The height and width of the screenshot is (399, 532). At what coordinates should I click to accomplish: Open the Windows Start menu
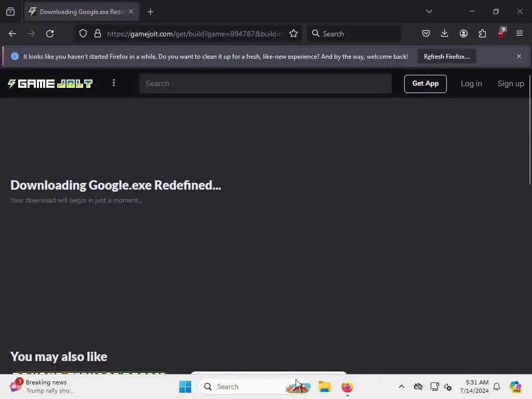pyautogui.click(x=185, y=387)
